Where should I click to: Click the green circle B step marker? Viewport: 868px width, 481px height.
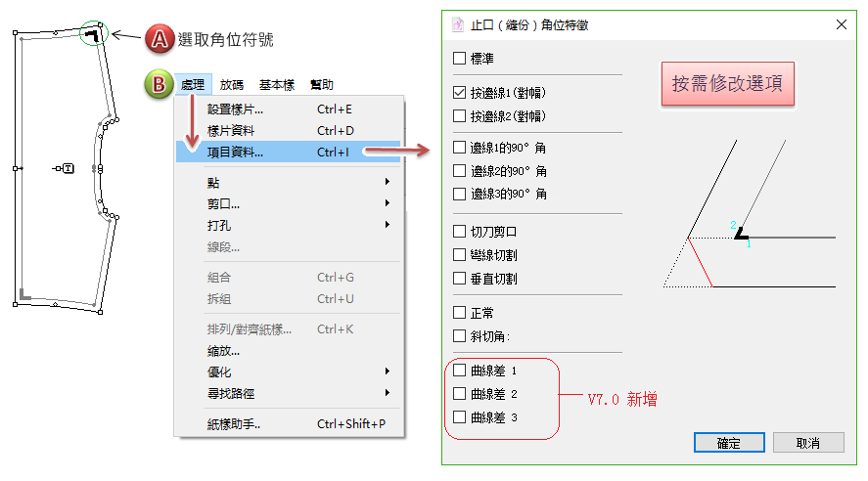158,85
